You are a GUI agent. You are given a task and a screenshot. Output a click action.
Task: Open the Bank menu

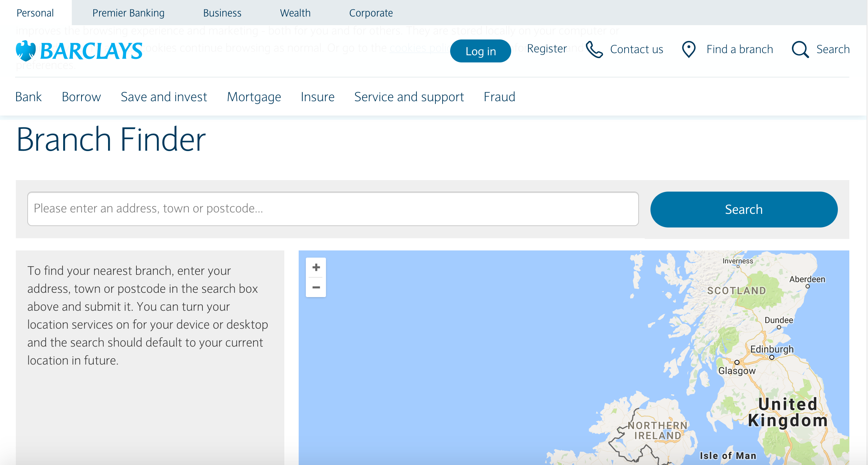tap(28, 97)
